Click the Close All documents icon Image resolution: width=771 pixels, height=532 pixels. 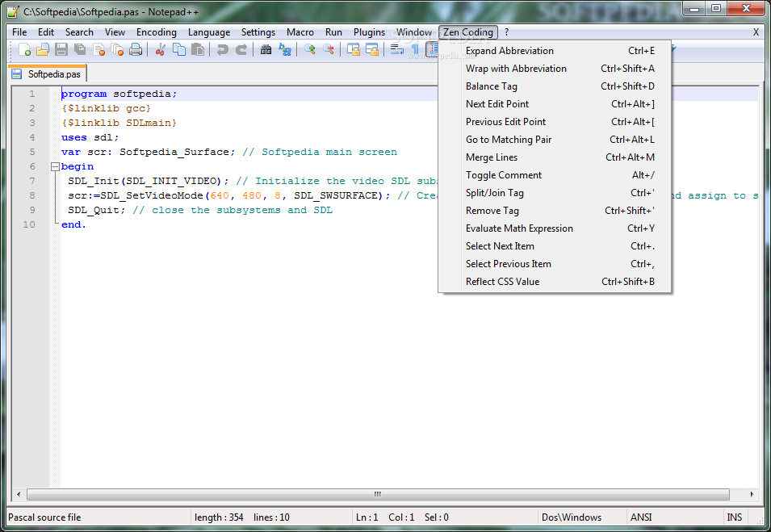117,50
